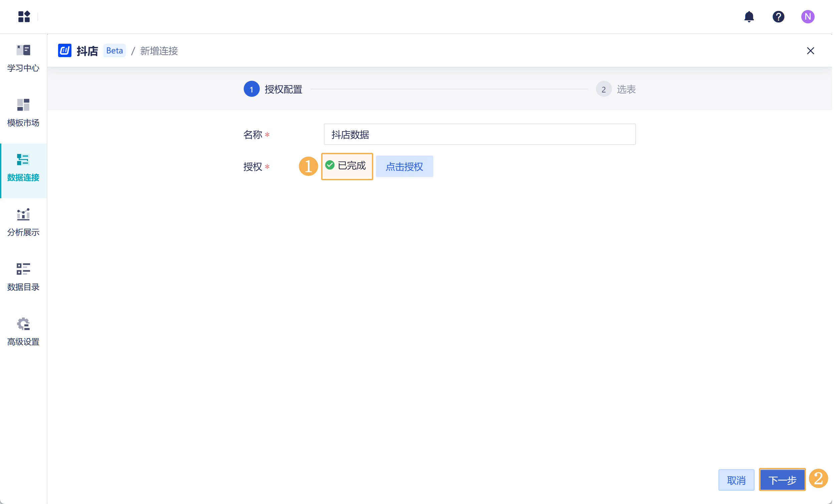The width and height of the screenshot is (836, 504).
Task: Select step 1 授权配置
Action: 251,89
